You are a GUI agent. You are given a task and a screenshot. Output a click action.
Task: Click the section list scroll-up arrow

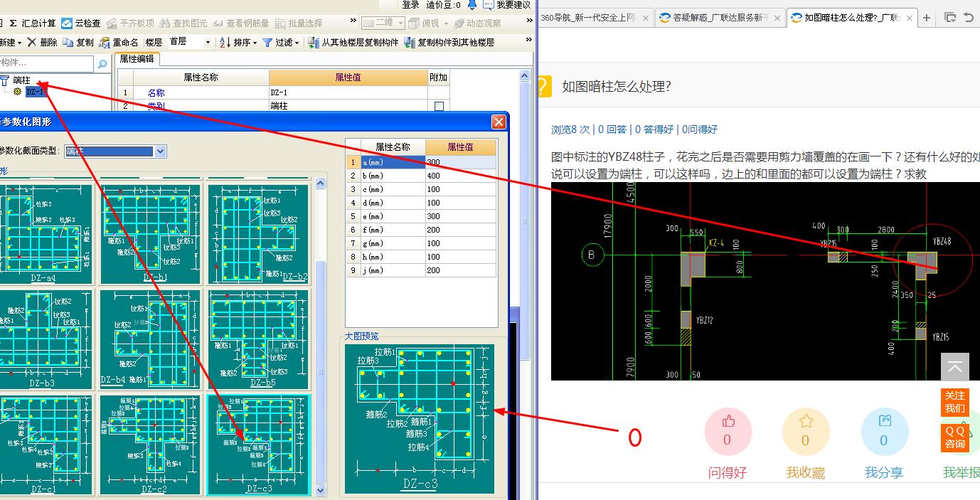tap(320, 183)
